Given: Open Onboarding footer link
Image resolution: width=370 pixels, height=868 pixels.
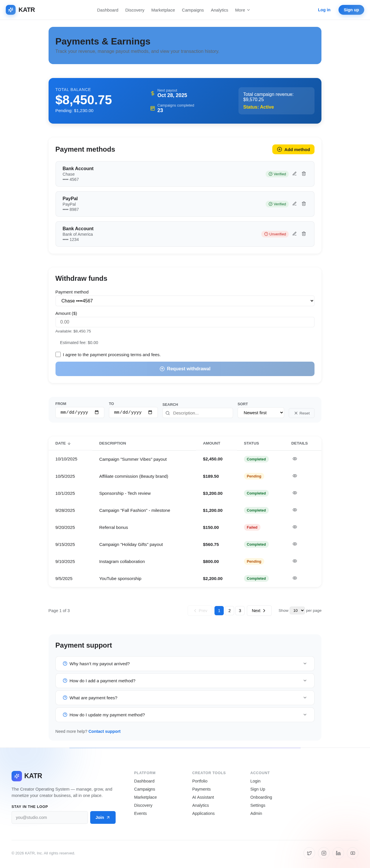Looking at the screenshot, I should [x=261, y=797].
